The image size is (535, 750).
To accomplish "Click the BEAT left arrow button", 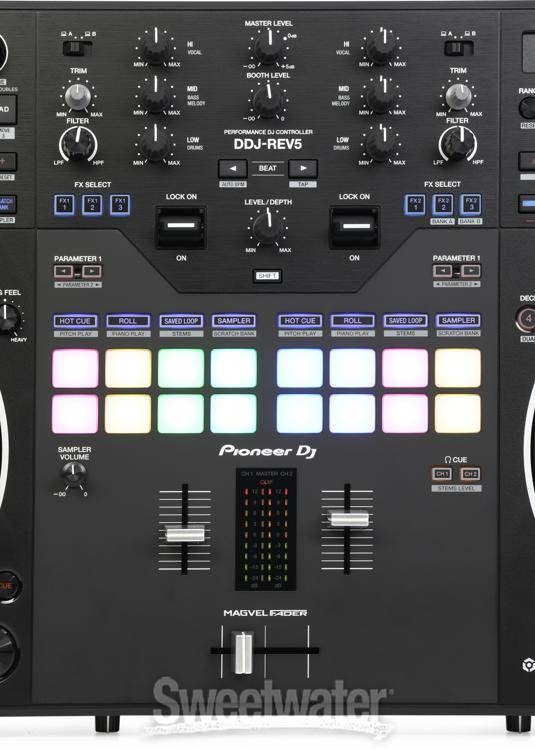I will 233,168.
